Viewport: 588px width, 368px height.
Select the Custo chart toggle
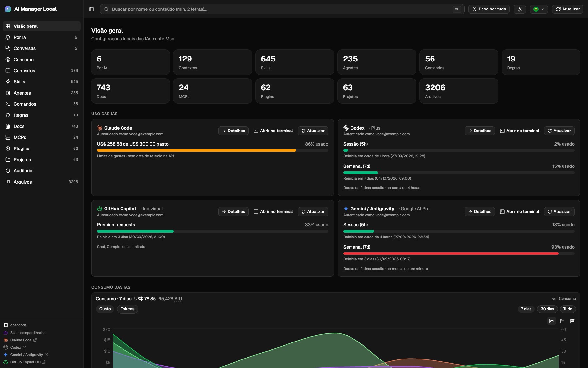(x=105, y=309)
